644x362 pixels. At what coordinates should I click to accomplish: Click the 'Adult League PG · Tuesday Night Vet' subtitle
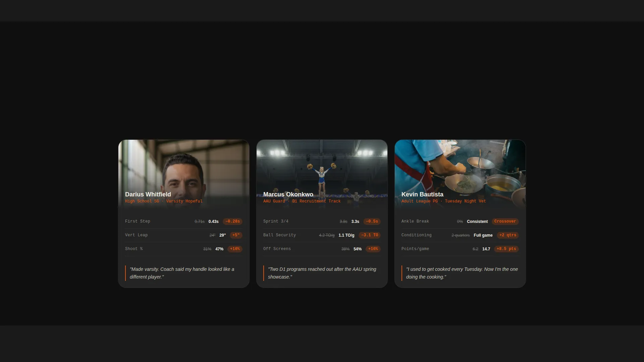pyautogui.click(x=443, y=201)
